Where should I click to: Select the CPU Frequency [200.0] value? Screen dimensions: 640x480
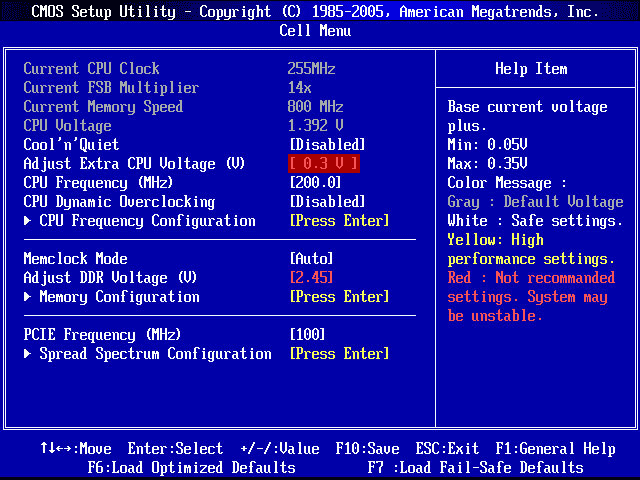coord(315,182)
